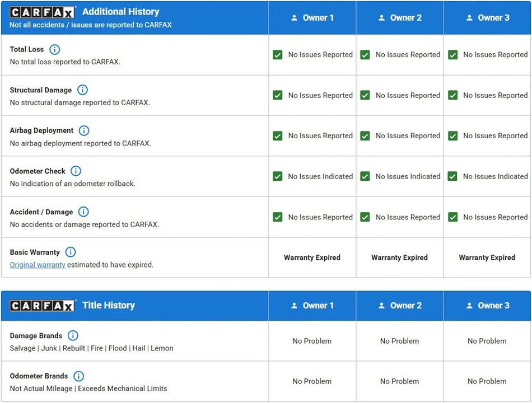This screenshot has height=403, width=532.
Task: Click the Owner 3 person icon in Title History
Action: 469,306
